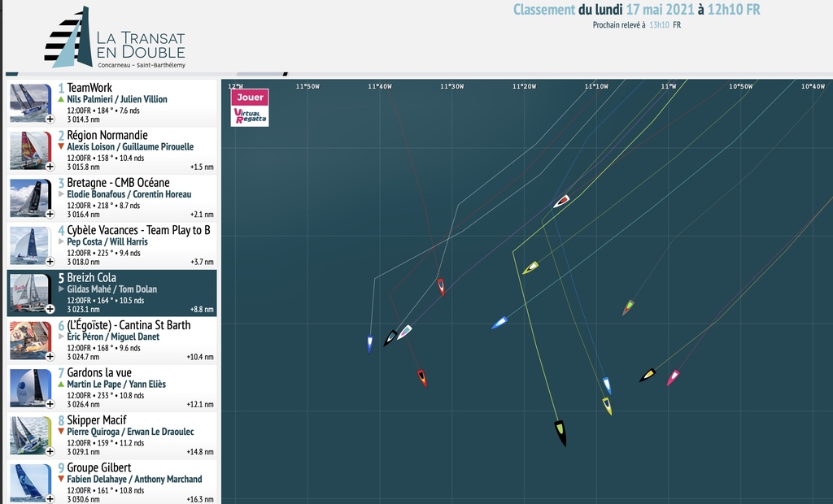Select the yellow-black boat marker near 11°20W
This screenshot has height=504, width=833.
pos(530,267)
